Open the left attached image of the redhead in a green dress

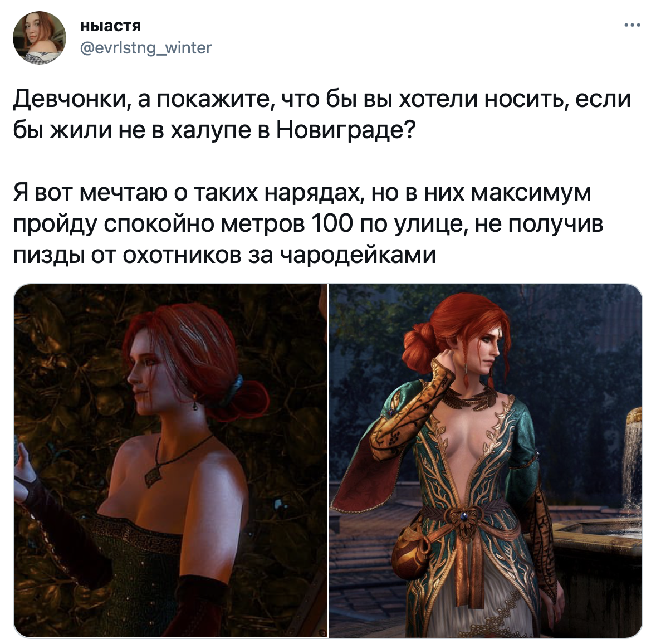coord(170,460)
